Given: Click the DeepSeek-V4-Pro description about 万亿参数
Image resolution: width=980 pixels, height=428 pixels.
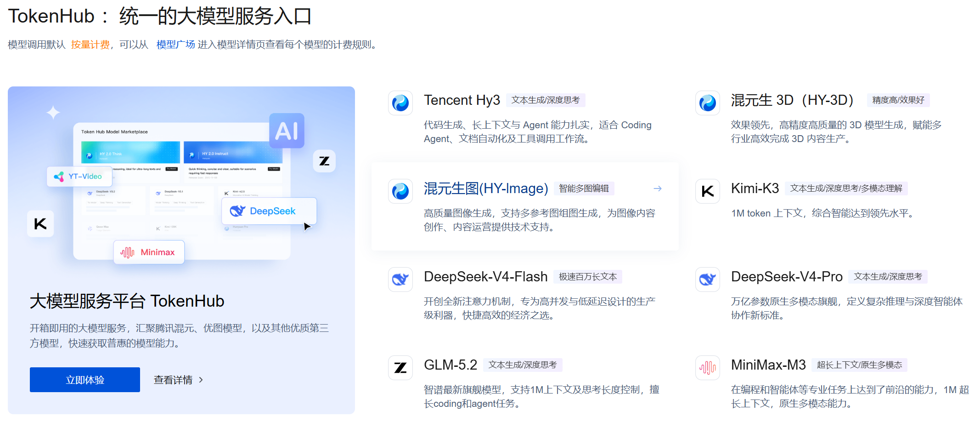Looking at the screenshot, I should 847,308.
